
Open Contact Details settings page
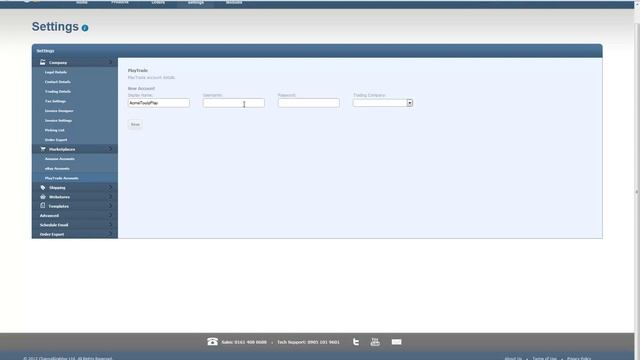tap(58, 82)
